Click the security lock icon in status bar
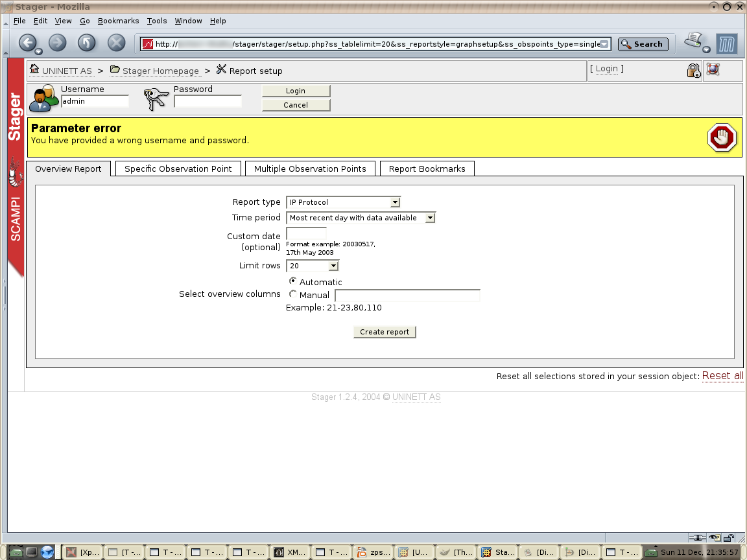The width and height of the screenshot is (747, 560). point(728,537)
